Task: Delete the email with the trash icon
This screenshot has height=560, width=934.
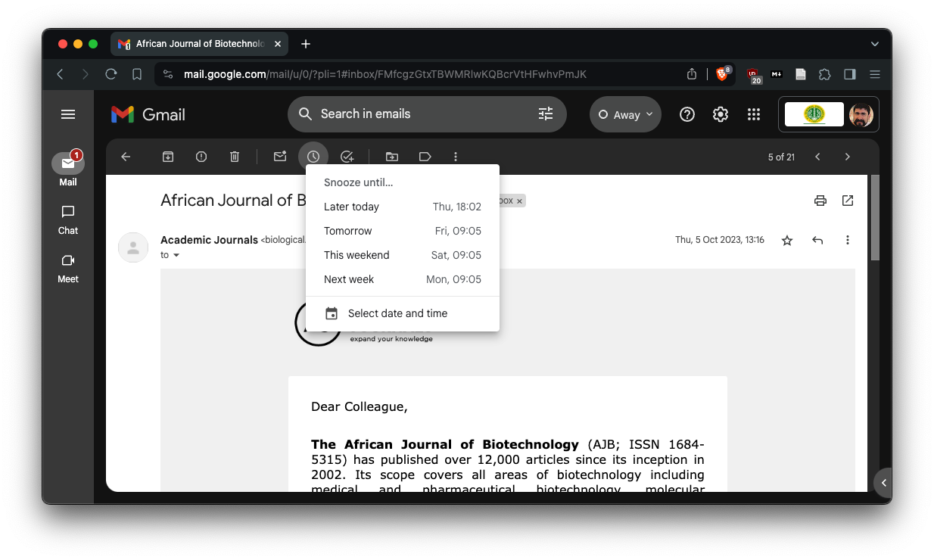Action: pos(235,157)
